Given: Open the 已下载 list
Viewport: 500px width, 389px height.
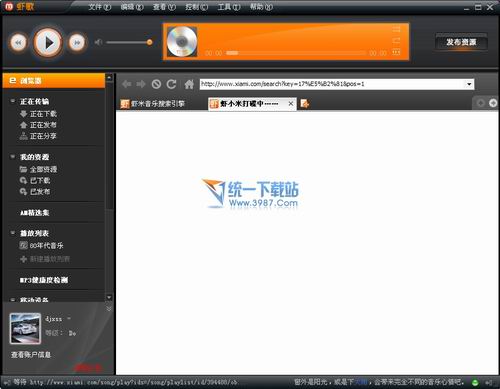Looking at the screenshot, I should click(x=35, y=180).
